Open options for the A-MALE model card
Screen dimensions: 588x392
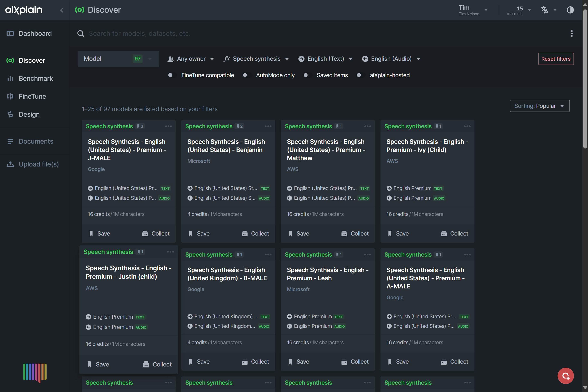coord(467,255)
